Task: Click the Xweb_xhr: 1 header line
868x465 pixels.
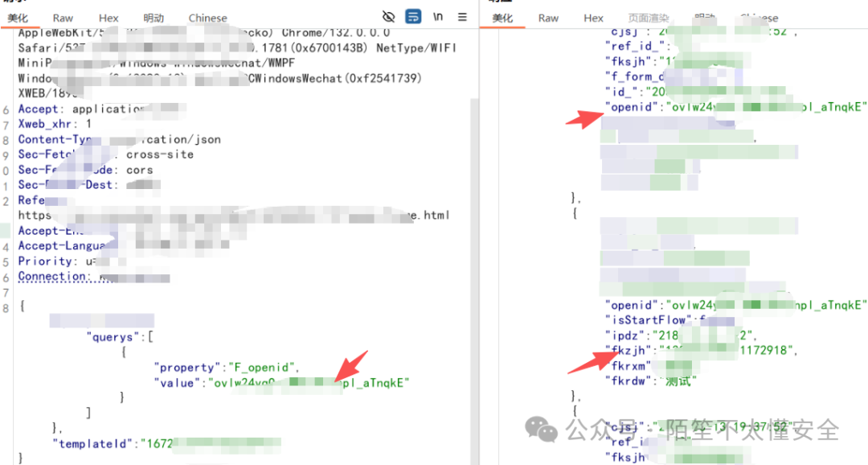Action: tap(55, 124)
